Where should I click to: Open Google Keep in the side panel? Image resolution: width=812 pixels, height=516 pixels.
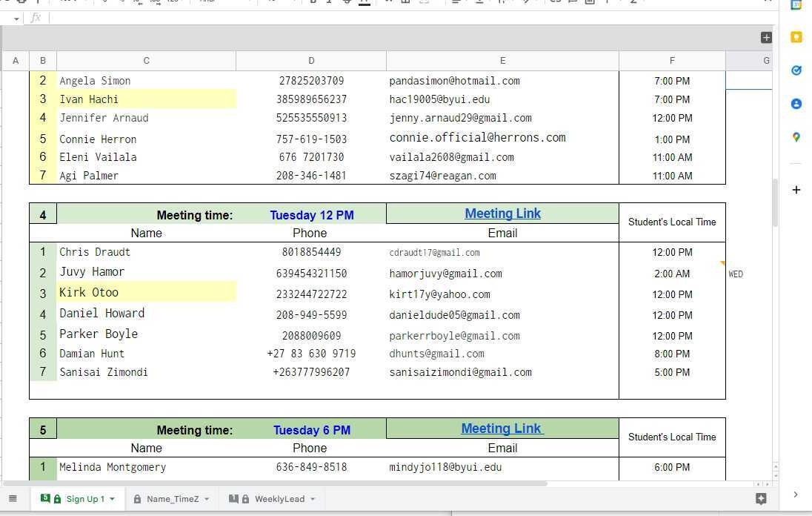796,35
